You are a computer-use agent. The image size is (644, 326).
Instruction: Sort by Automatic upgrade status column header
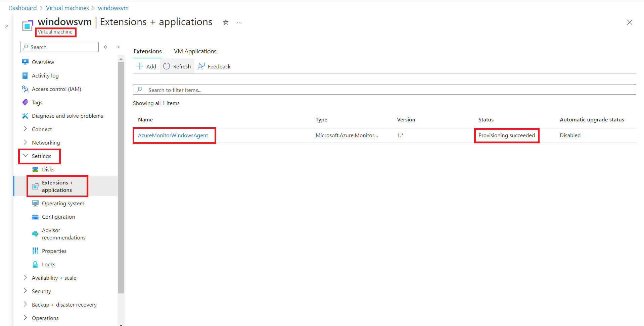click(592, 119)
